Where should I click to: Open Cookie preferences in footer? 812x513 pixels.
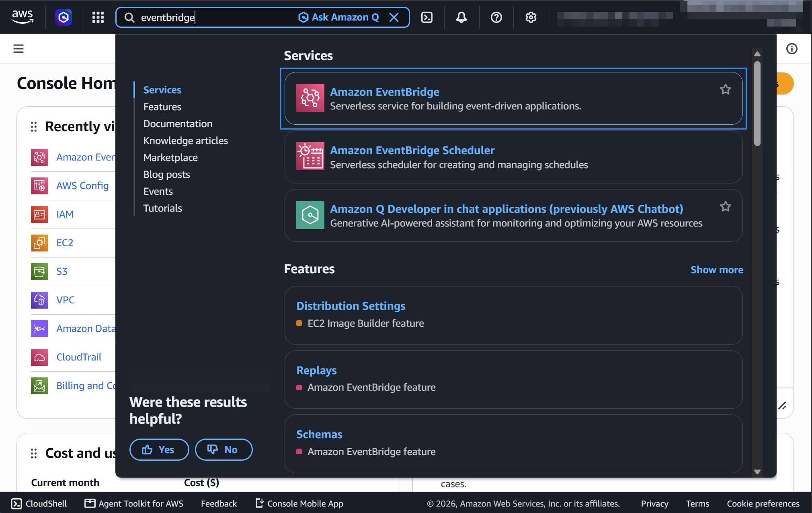tap(763, 503)
